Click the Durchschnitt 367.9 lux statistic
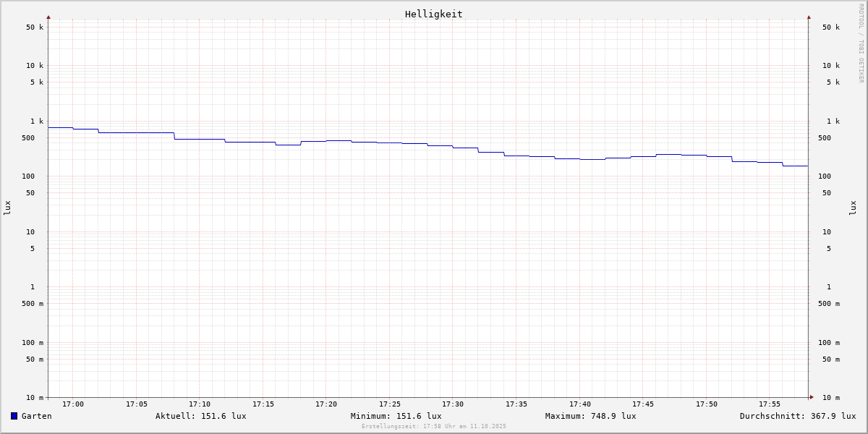 click(x=797, y=416)
